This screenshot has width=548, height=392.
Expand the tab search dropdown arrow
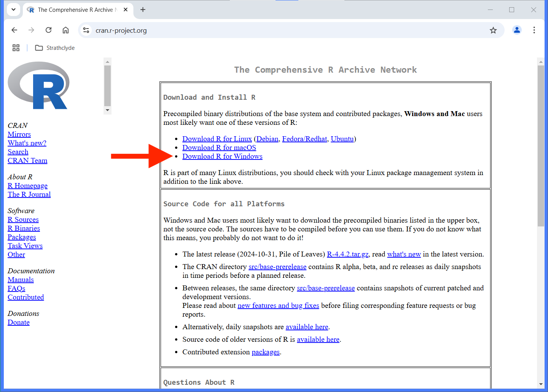click(x=13, y=10)
